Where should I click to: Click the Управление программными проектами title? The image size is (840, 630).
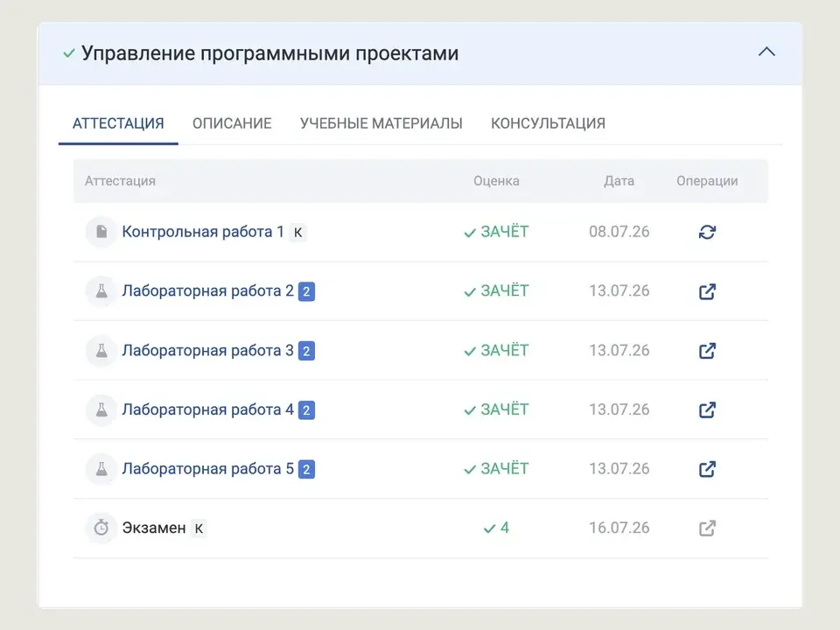(x=270, y=53)
